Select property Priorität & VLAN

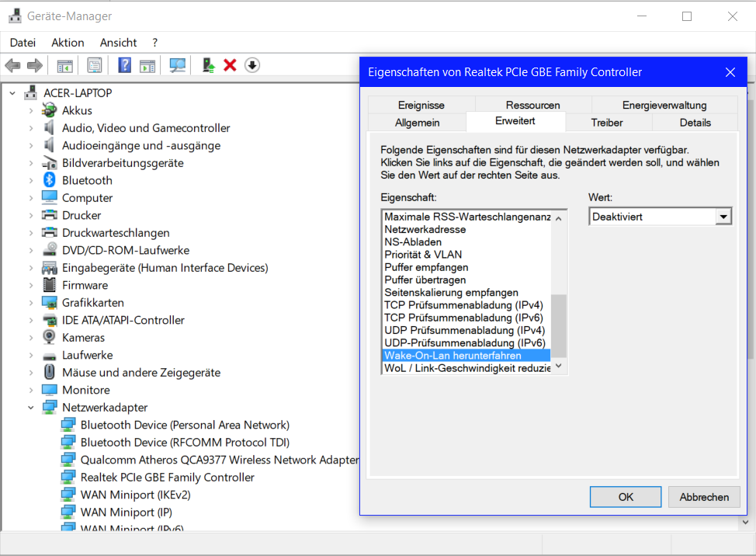tap(466, 255)
